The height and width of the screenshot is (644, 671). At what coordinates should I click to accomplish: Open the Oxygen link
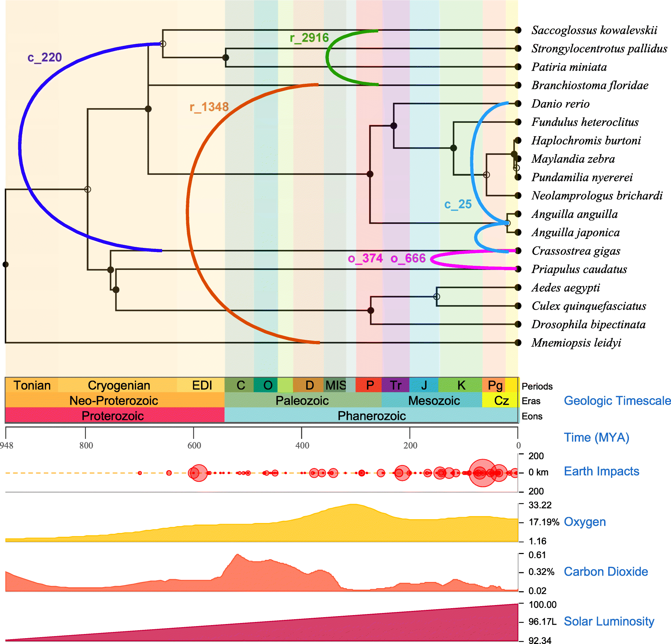coord(585,522)
